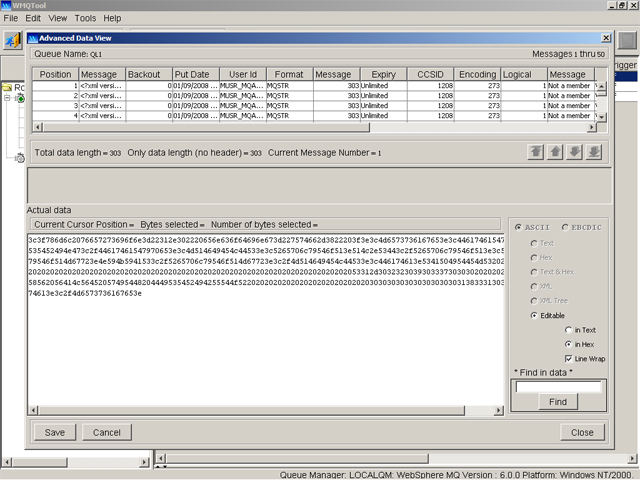Viewport: 640px width, 480px height.
Task: Click hex data area scroll left arrow
Action: click(x=34, y=410)
